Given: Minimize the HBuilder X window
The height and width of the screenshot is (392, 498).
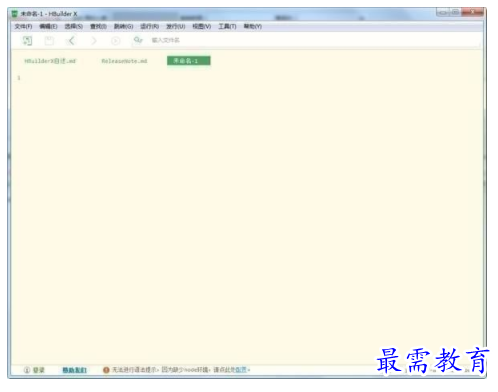Looking at the screenshot, I should point(443,12).
